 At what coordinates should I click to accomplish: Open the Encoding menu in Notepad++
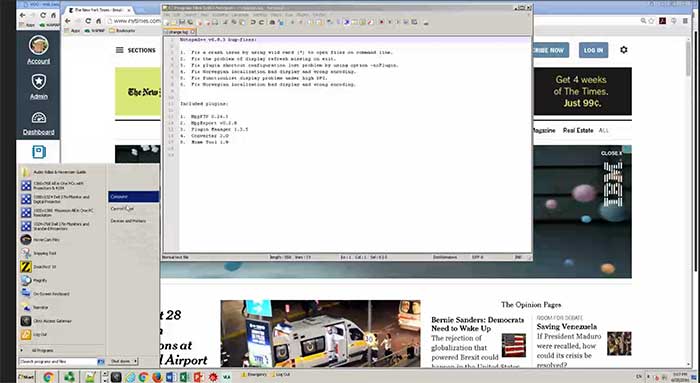click(x=220, y=15)
